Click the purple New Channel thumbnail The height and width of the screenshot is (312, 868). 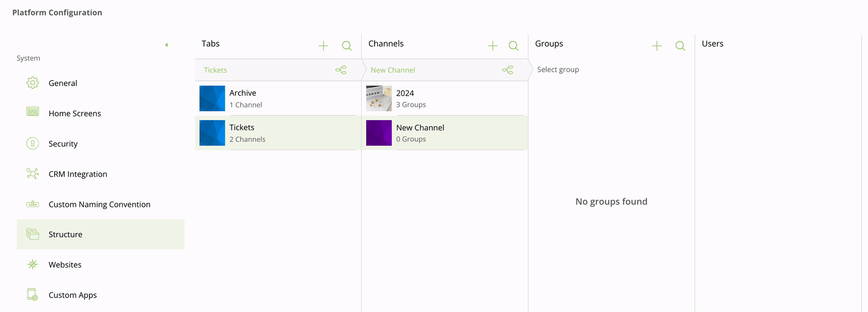(379, 133)
